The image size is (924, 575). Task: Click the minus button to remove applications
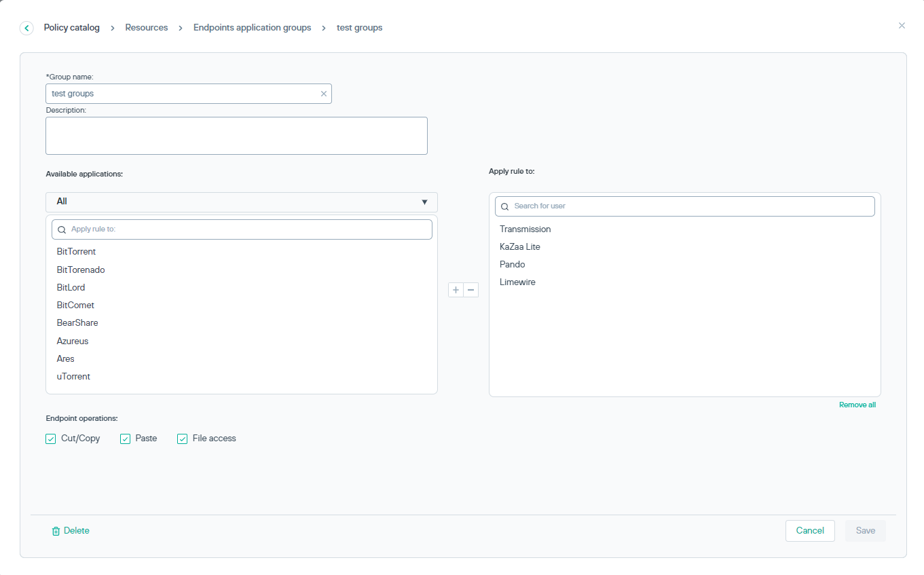[471, 289]
